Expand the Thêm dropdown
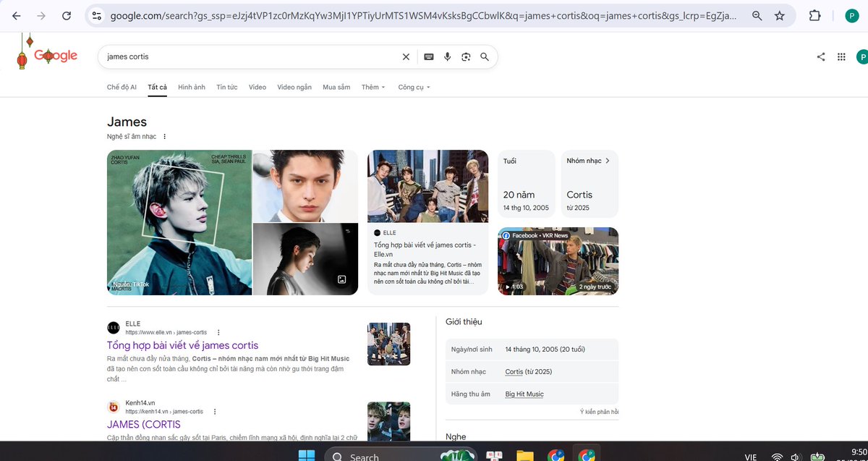 click(x=373, y=87)
